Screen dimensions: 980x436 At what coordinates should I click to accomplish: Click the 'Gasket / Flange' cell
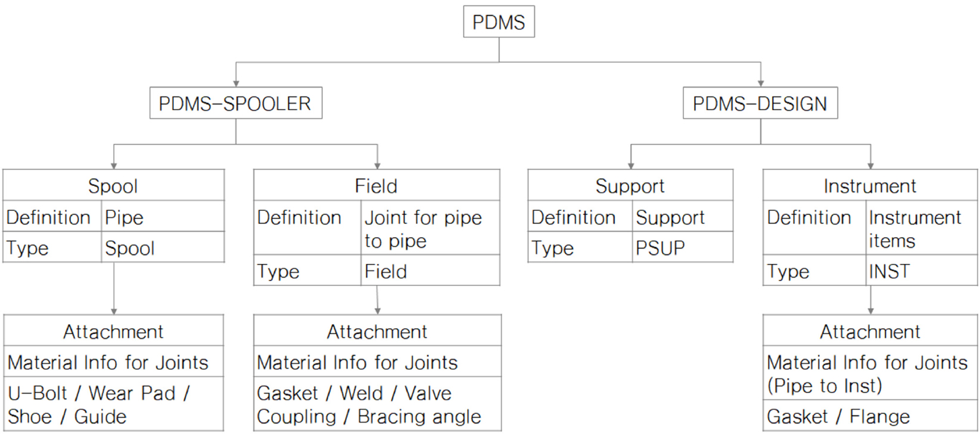click(870, 415)
